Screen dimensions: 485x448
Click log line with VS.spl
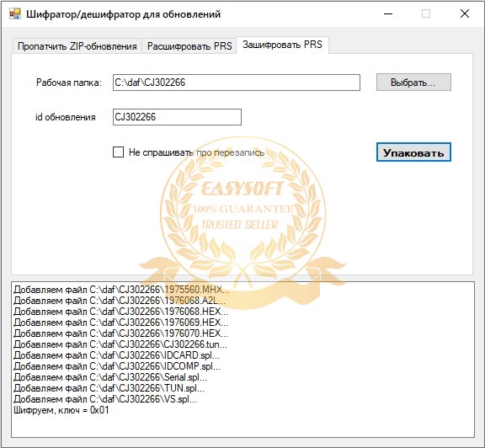coord(105,399)
